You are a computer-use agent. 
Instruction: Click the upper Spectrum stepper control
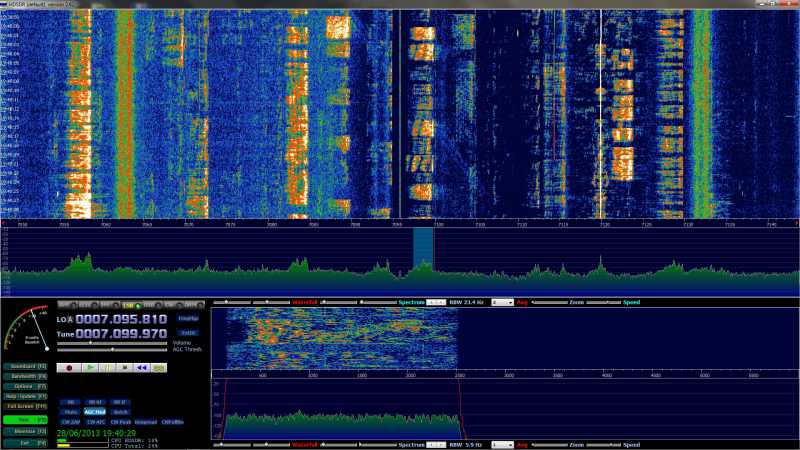tap(435, 301)
